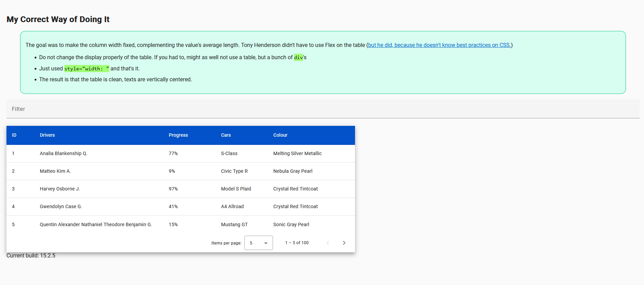Click the Civic Type R cell

click(234, 171)
